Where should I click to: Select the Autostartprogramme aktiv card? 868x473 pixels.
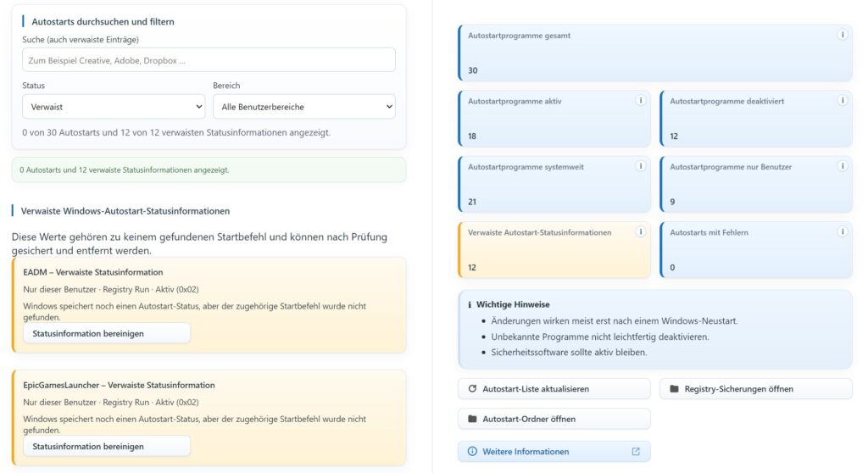coord(554,119)
